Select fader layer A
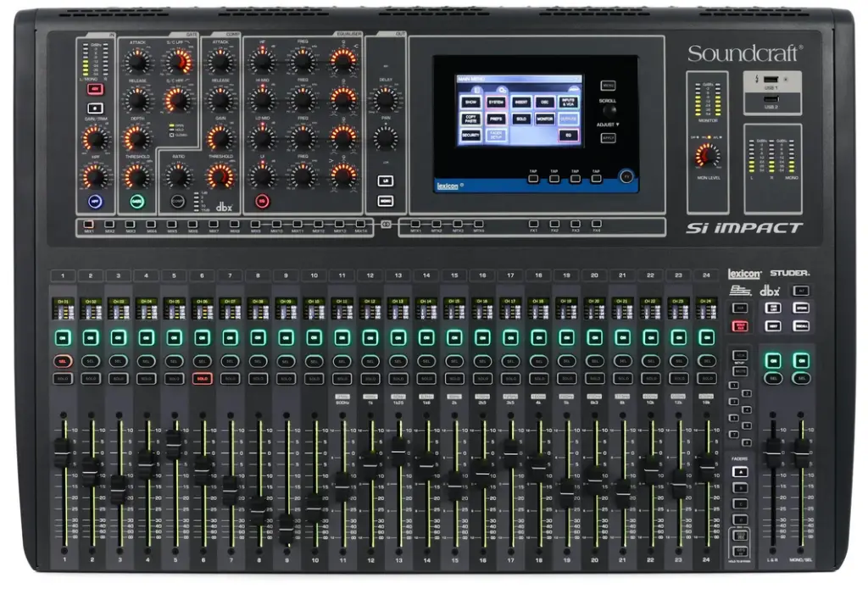868x589 pixels. pyautogui.click(x=740, y=470)
